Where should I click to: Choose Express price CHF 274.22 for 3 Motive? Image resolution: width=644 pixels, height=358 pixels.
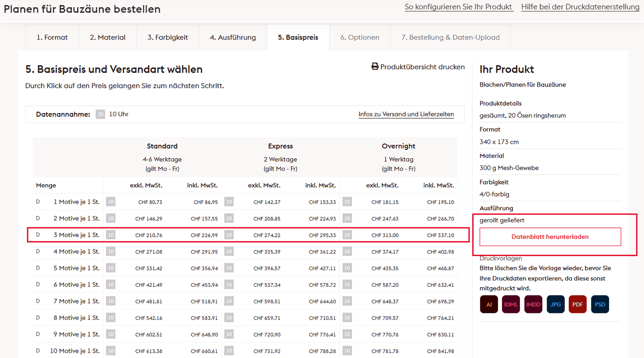tap(267, 235)
